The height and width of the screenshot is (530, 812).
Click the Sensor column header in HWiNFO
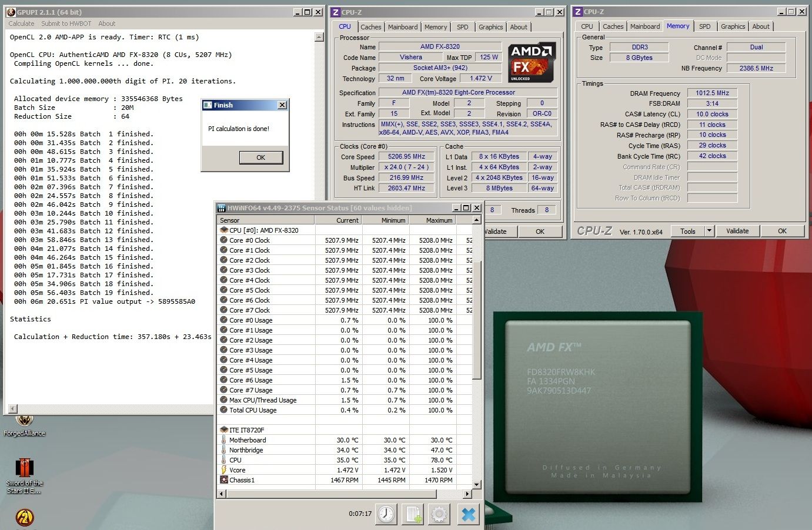266,220
